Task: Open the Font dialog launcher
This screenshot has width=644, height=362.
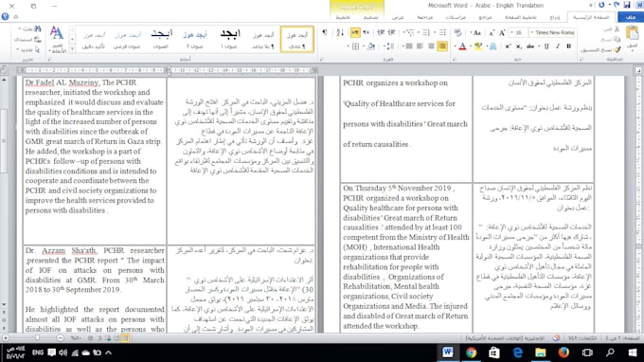Action: pos(455,60)
